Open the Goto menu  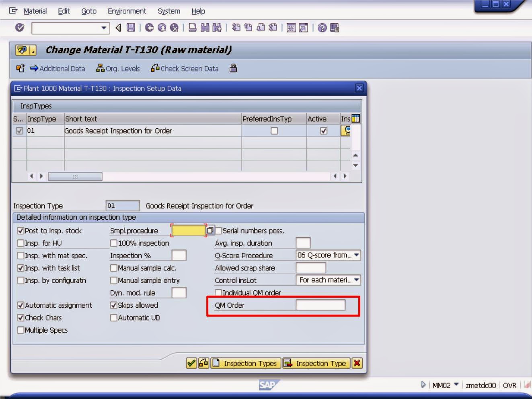[88, 11]
